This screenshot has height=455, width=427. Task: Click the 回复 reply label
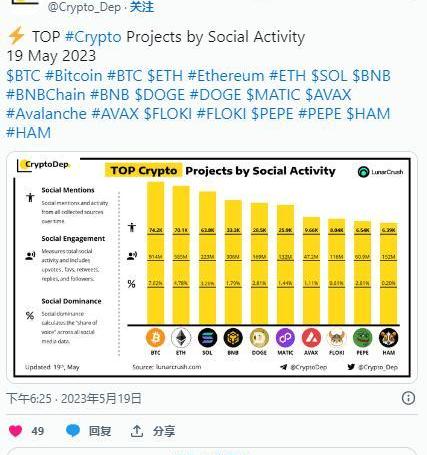tap(100, 431)
